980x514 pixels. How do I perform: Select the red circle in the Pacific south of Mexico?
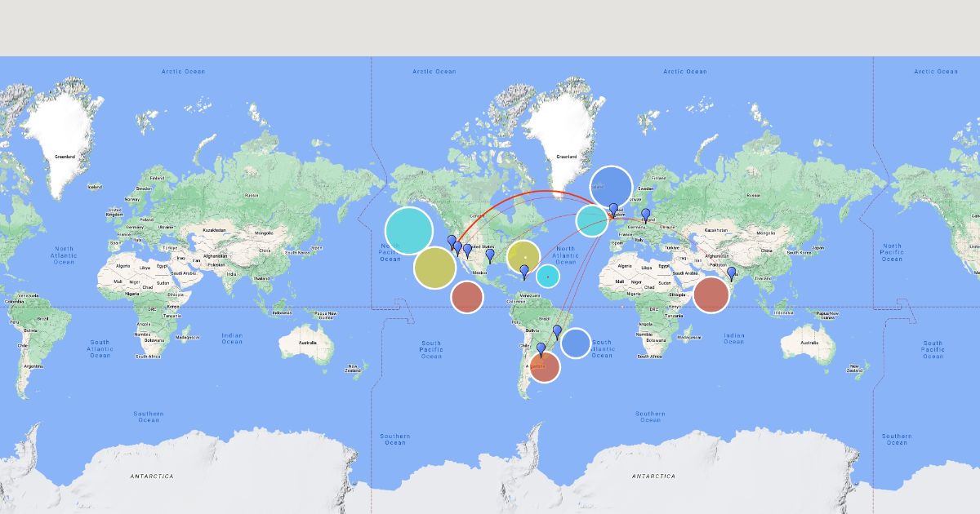[x=467, y=297]
